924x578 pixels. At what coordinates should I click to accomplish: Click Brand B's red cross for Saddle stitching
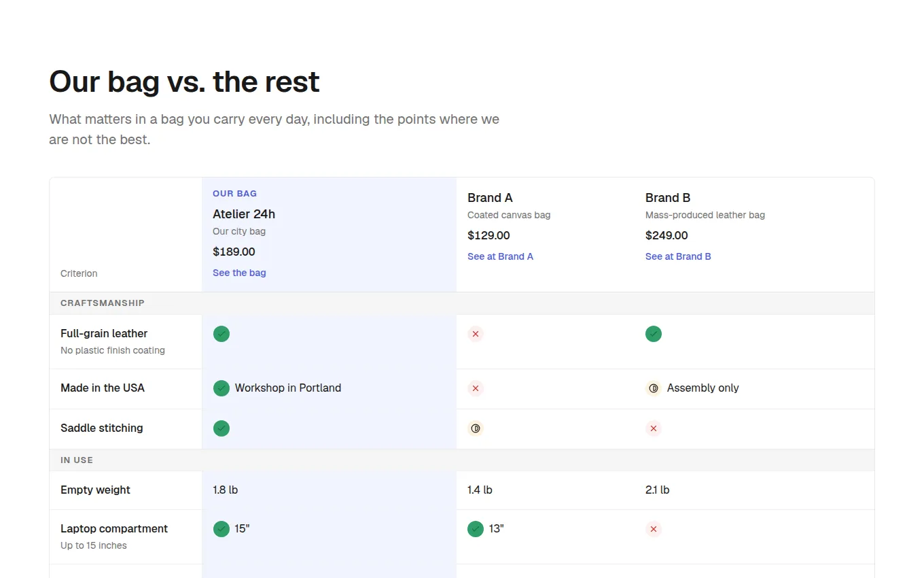click(654, 428)
